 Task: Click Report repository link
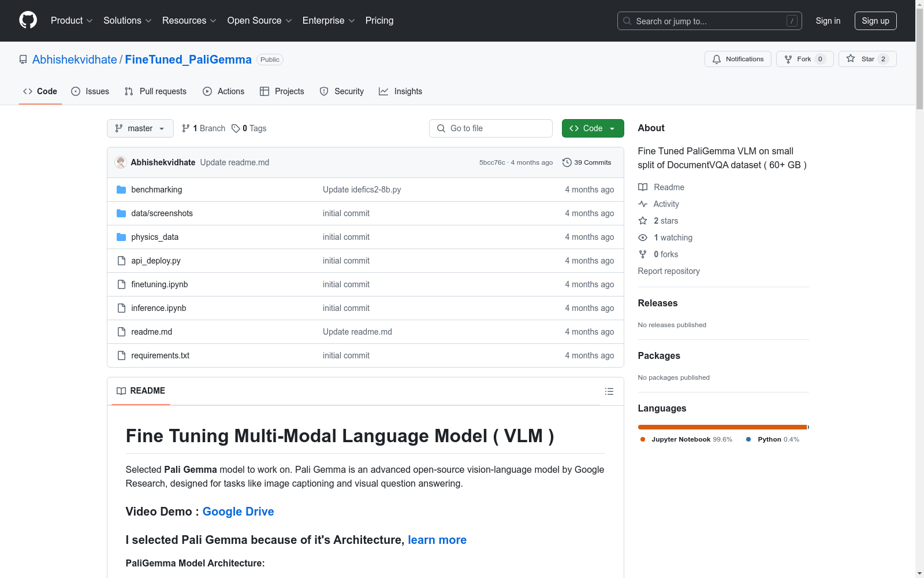[669, 271]
